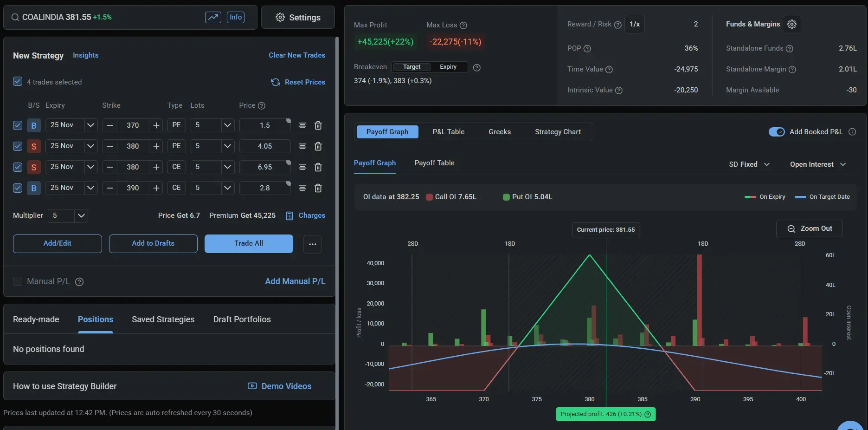This screenshot has width=868, height=430.
Task: Click the Funds & Margins gear icon
Action: coord(792,24)
